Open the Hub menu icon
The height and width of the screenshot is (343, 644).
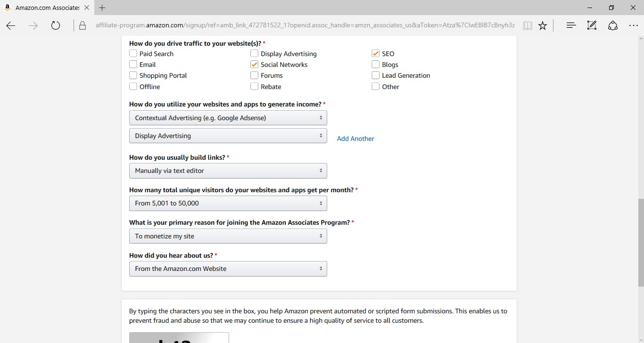(x=571, y=25)
